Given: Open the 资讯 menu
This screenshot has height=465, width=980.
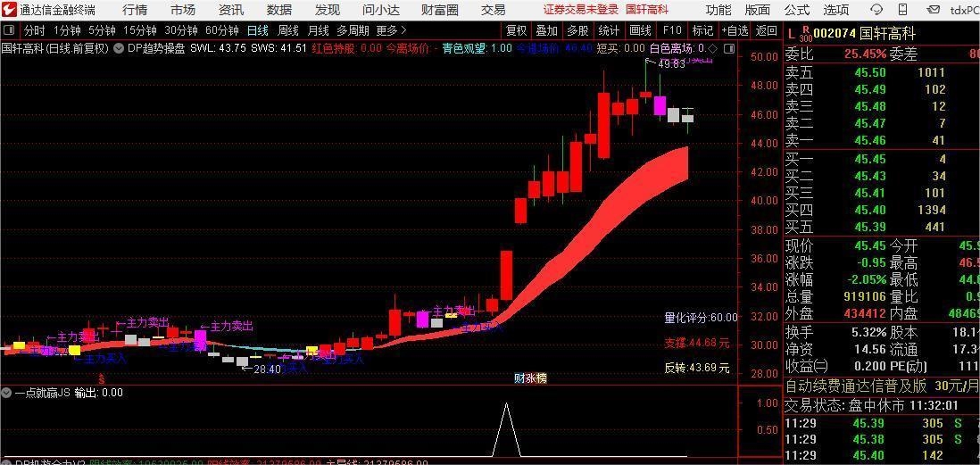Looking at the screenshot, I should [x=230, y=10].
